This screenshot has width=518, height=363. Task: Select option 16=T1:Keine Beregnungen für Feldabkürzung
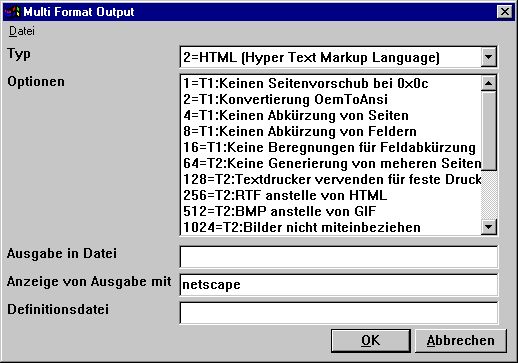331,147
